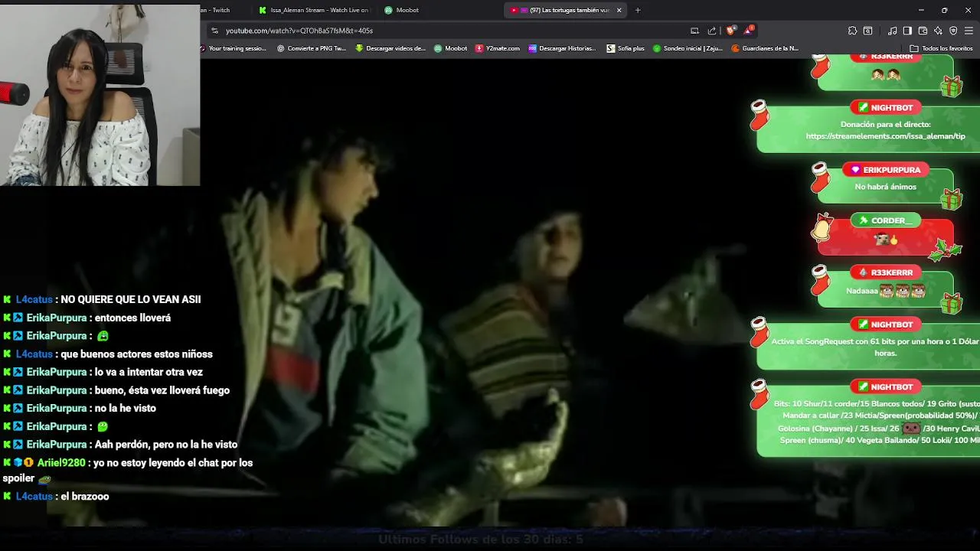980x551 pixels.
Task: Click 'bueno, ésta vez lloverá fuego' message
Action: pyautogui.click(x=162, y=390)
